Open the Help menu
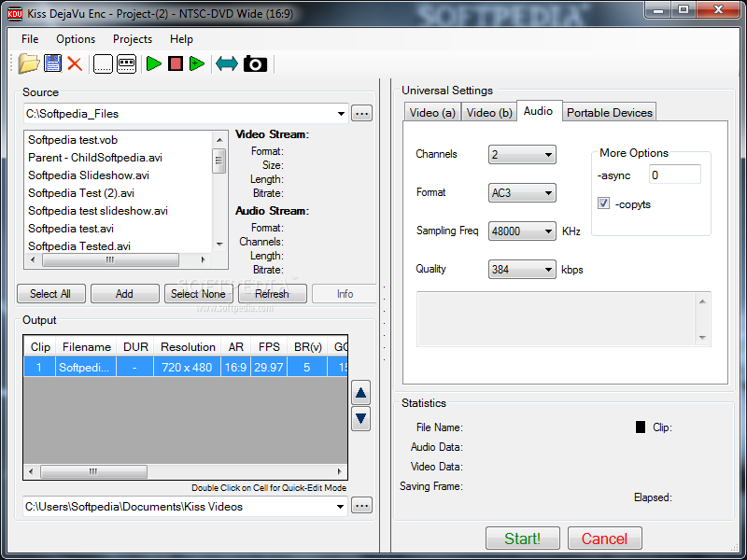The image size is (747, 560). coord(181,39)
